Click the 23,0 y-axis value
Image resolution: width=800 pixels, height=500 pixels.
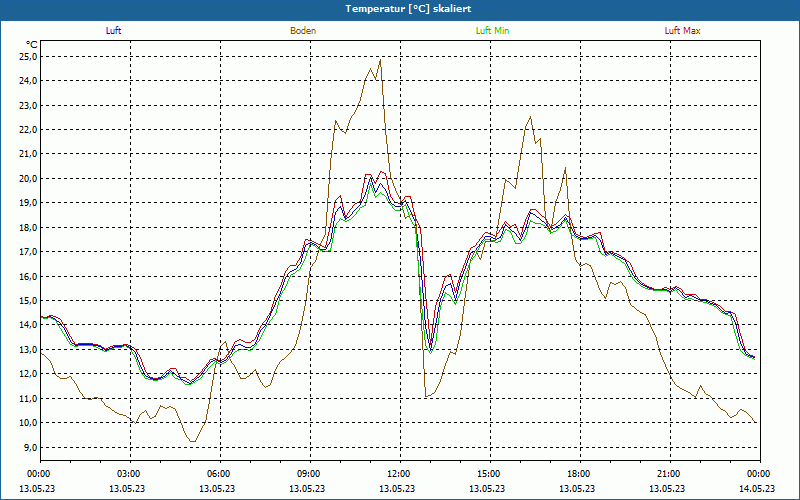click(x=28, y=105)
